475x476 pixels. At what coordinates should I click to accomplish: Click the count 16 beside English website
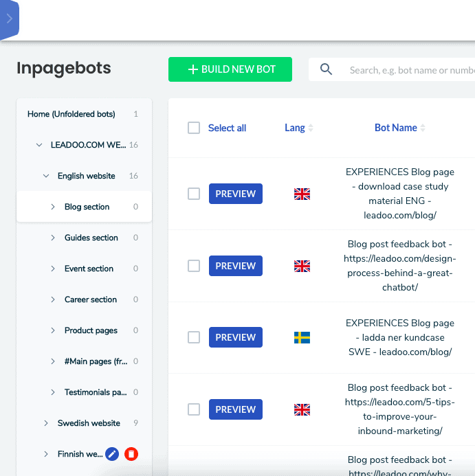133,176
